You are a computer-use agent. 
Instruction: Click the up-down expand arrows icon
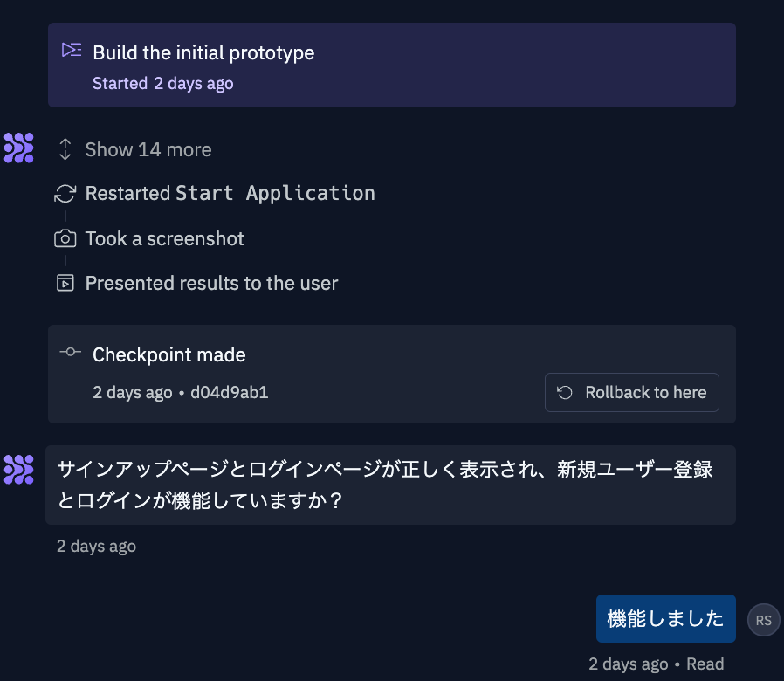tap(65, 149)
